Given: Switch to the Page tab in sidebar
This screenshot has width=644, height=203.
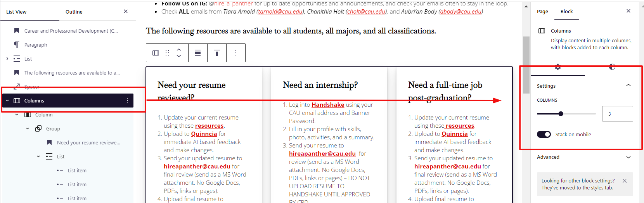Looking at the screenshot, I should click(542, 12).
